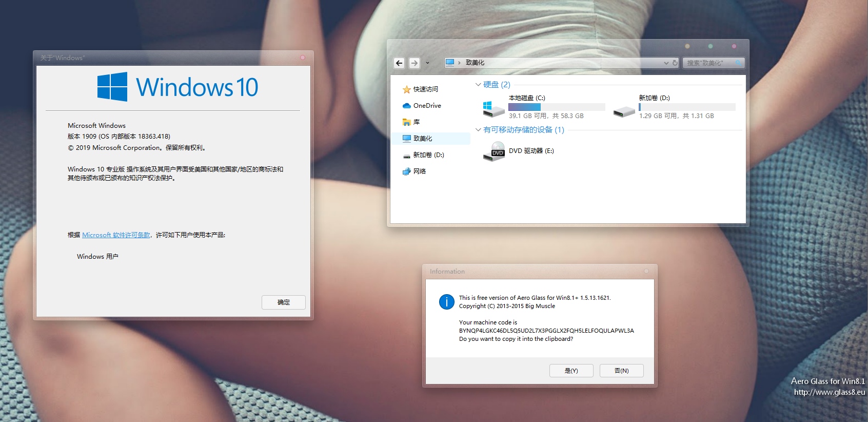Open the local disk C: drive icon

click(x=494, y=108)
